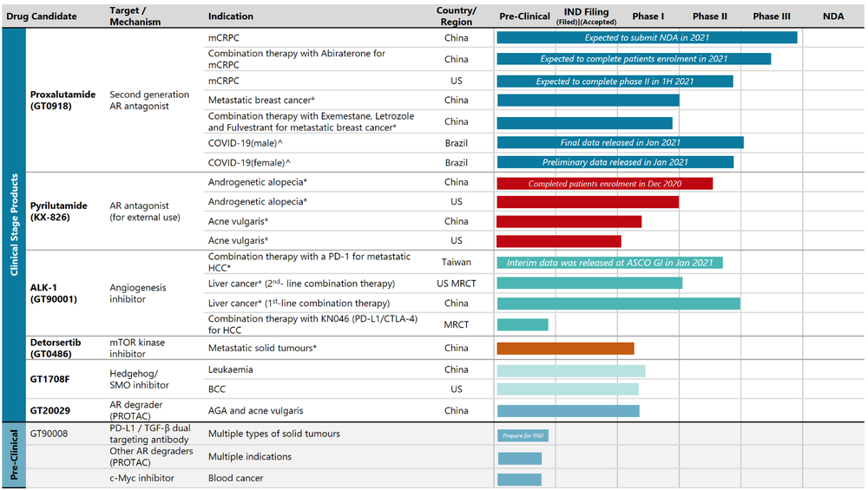868x490 pixels.
Task: Click the vertical Clinical Stage Products sidebar label
Action: pos(14,225)
